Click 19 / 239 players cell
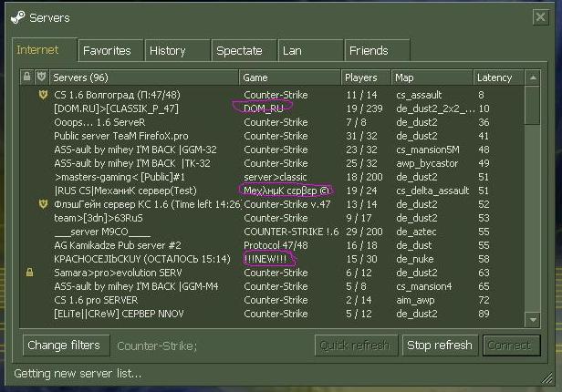This screenshot has width=562, height=392. 365,108
